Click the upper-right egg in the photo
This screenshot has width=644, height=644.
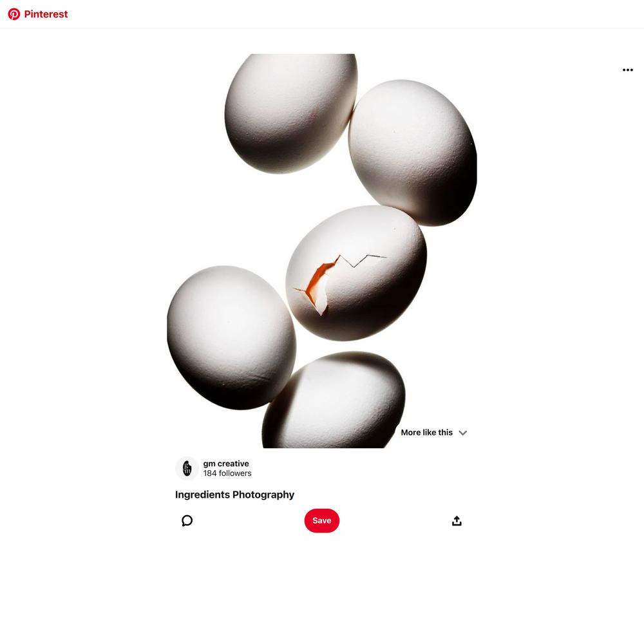412,153
